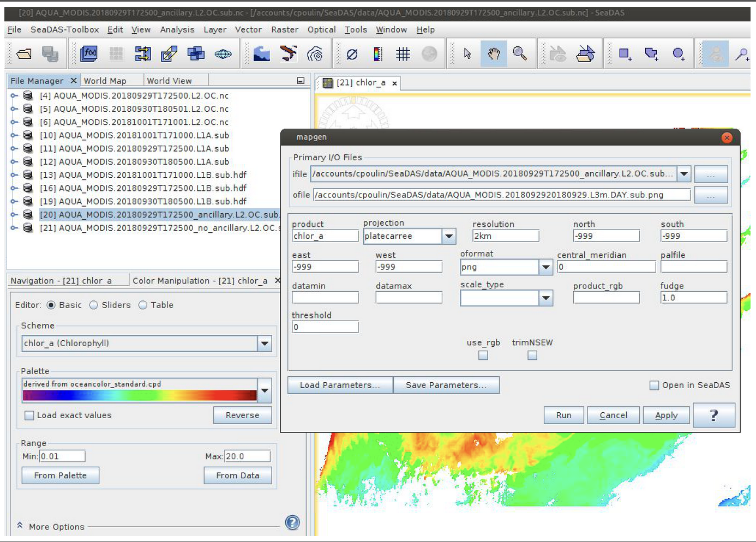The height and width of the screenshot is (542, 756).
Task: Open the ifile path dropdown
Action: (x=684, y=174)
